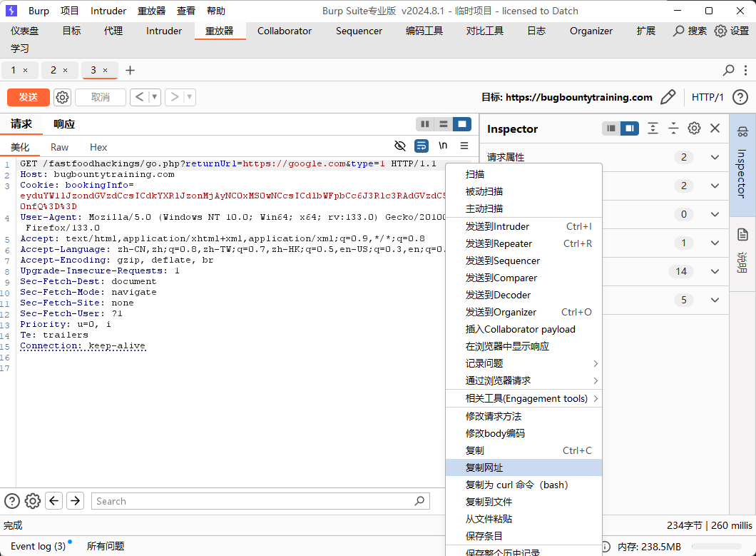Open 通过浏览器请求 submenu
756x556 pixels.
[x=524, y=381]
